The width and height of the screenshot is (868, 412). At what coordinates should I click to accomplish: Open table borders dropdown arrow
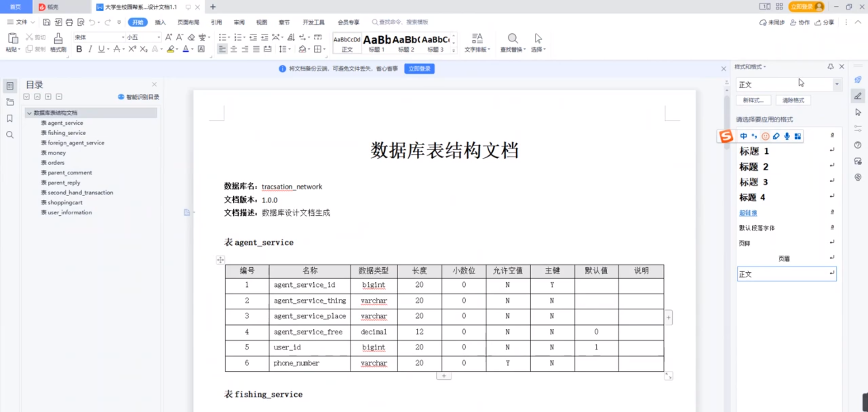click(x=324, y=49)
